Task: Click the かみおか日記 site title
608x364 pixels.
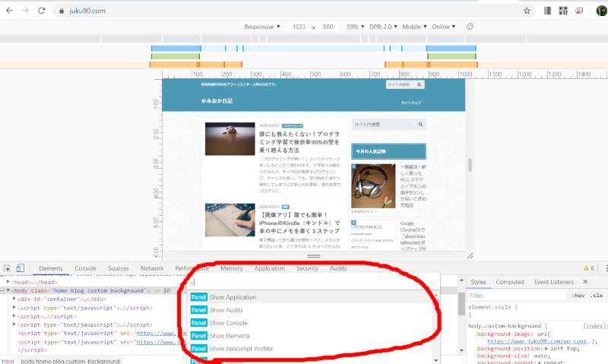Action: (217, 101)
